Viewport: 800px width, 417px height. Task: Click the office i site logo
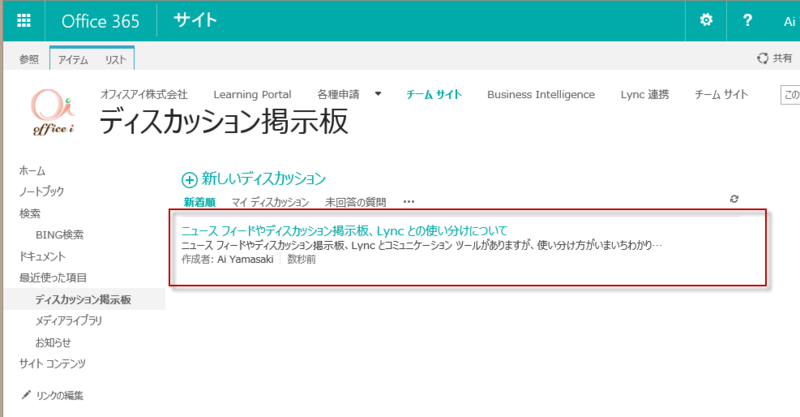[x=53, y=112]
